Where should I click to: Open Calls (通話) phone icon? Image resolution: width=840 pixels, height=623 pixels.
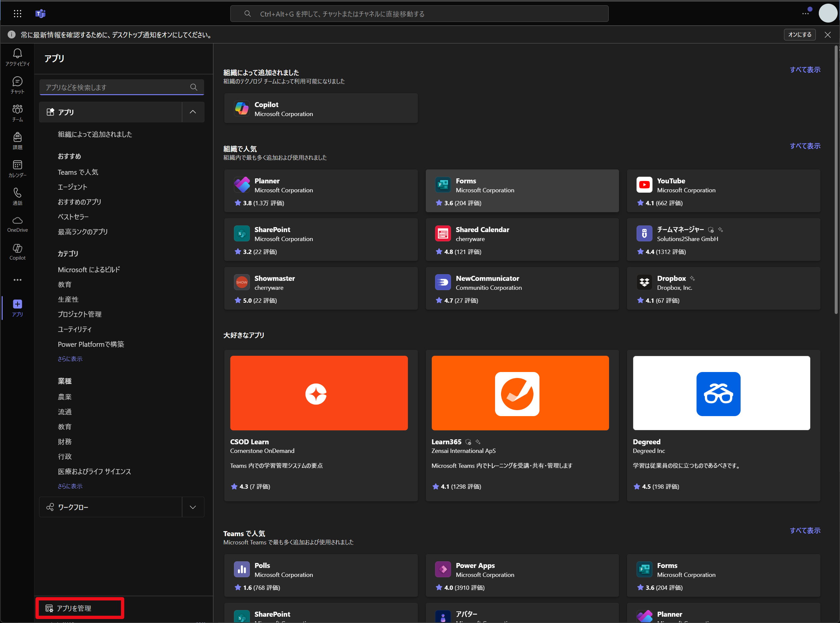coord(17,197)
